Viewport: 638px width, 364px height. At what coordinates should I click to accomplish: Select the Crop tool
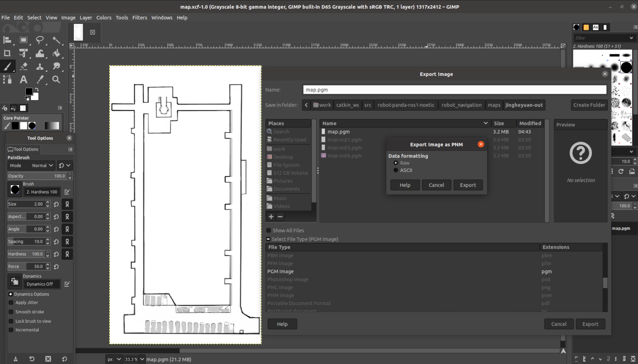coord(7,53)
